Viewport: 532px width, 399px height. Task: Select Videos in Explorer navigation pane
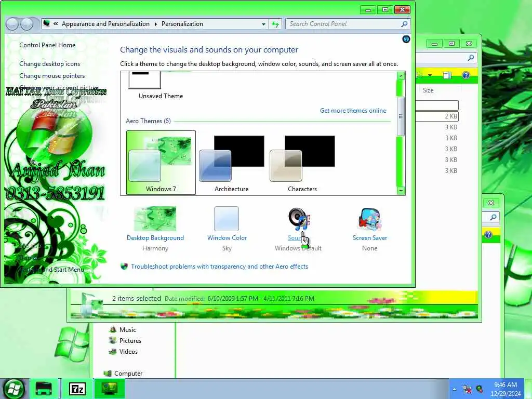click(x=123, y=352)
